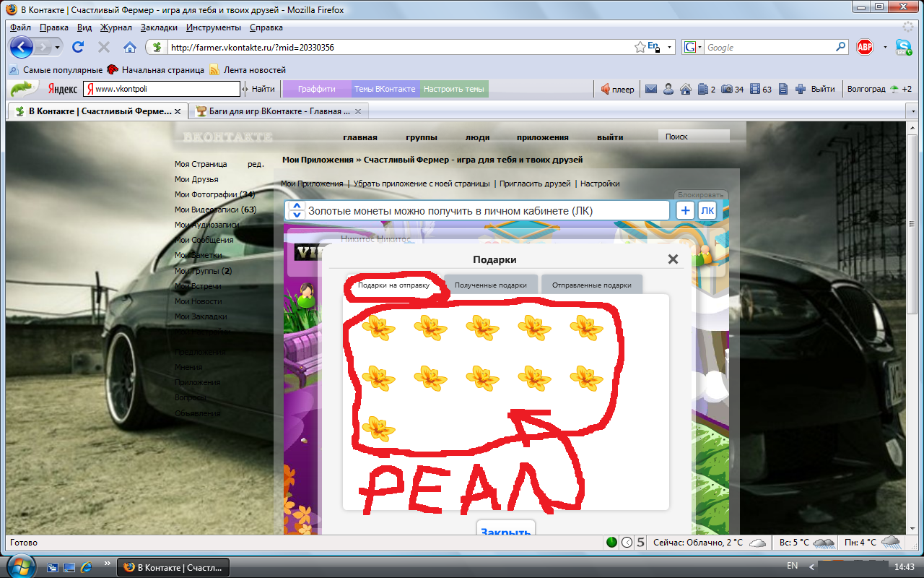Open the camera icon showing 34 photos
924x578 pixels.
tap(727, 90)
